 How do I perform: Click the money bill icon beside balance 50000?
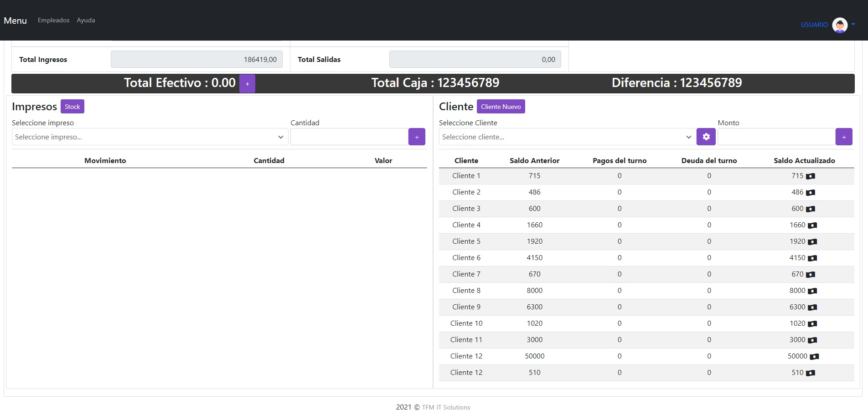[x=814, y=357]
